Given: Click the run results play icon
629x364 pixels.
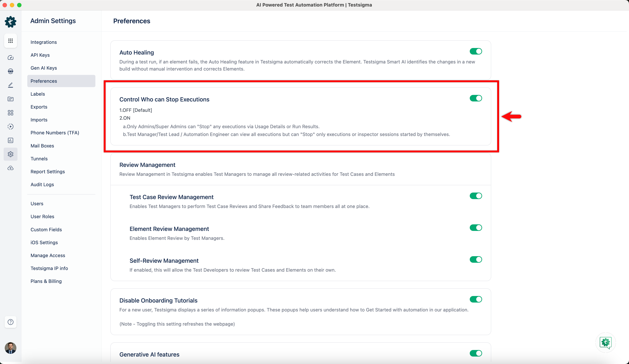Looking at the screenshot, I should [11, 126].
